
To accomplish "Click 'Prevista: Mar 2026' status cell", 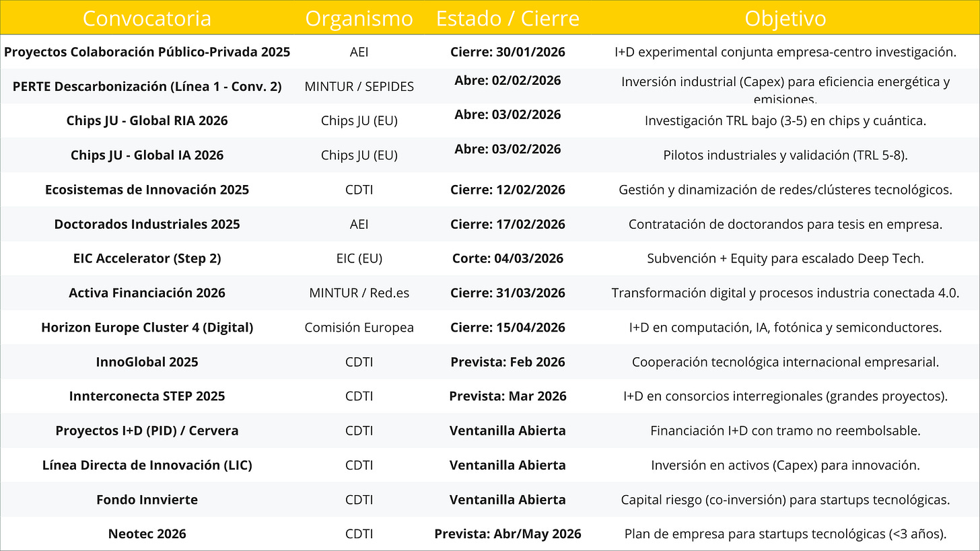I will click(508, 397).
